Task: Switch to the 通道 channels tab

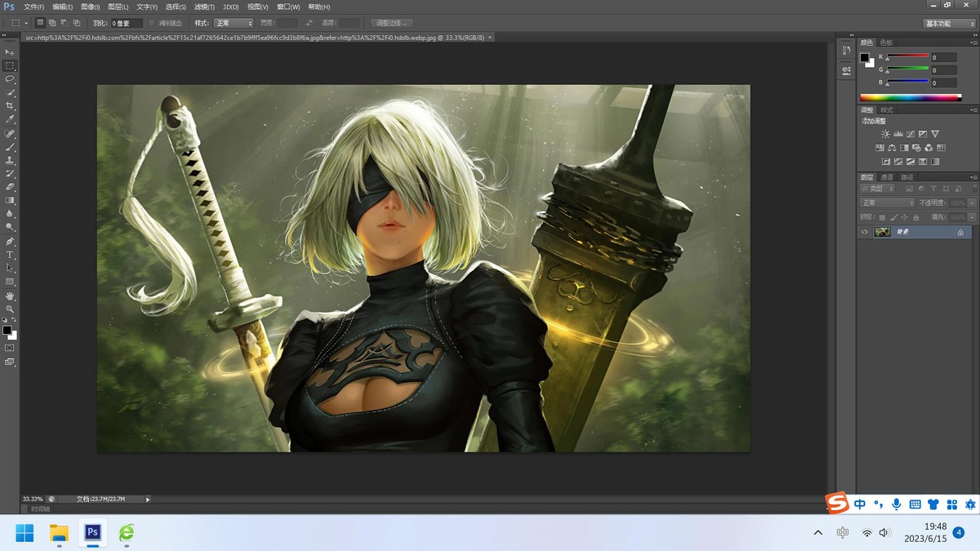Action: click(x=887, y=177)
